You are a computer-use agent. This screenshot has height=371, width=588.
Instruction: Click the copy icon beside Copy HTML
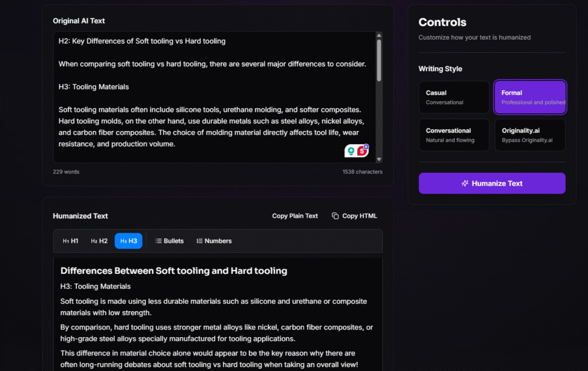[335, 216]
